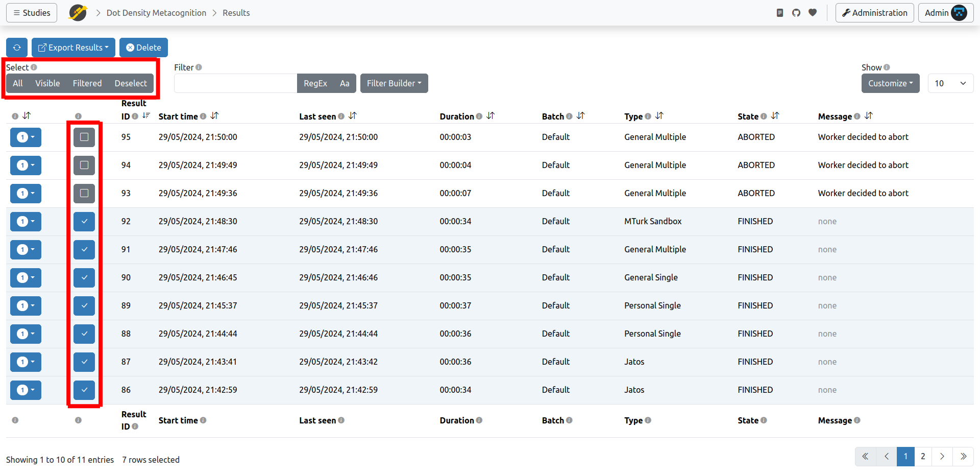
Task: Click the Filter text input field
Action: click(x=236, y=83)
